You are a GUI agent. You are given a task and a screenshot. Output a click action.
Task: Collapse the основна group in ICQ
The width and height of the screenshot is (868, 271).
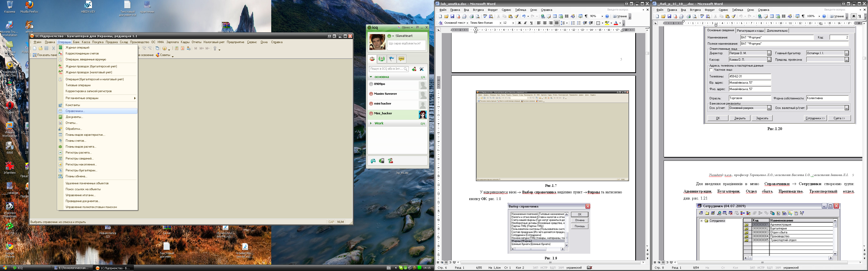pyautogui.click(x=371, y=77)
